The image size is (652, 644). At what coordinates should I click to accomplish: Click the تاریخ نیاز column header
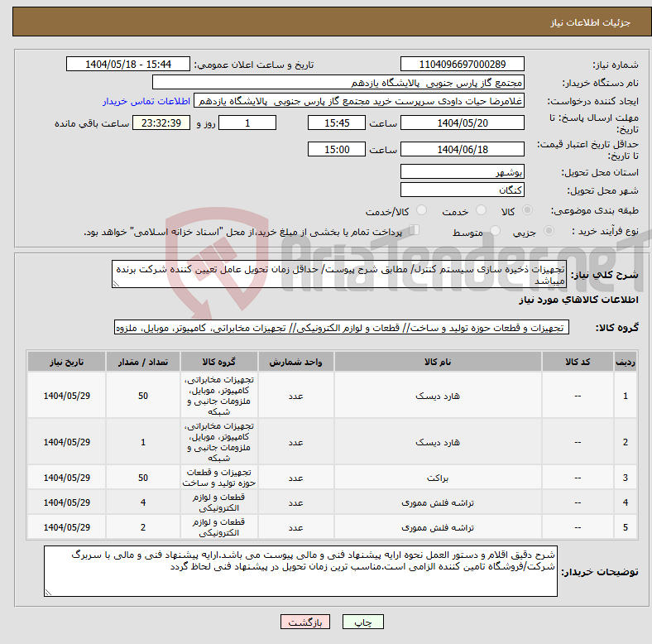66,362
